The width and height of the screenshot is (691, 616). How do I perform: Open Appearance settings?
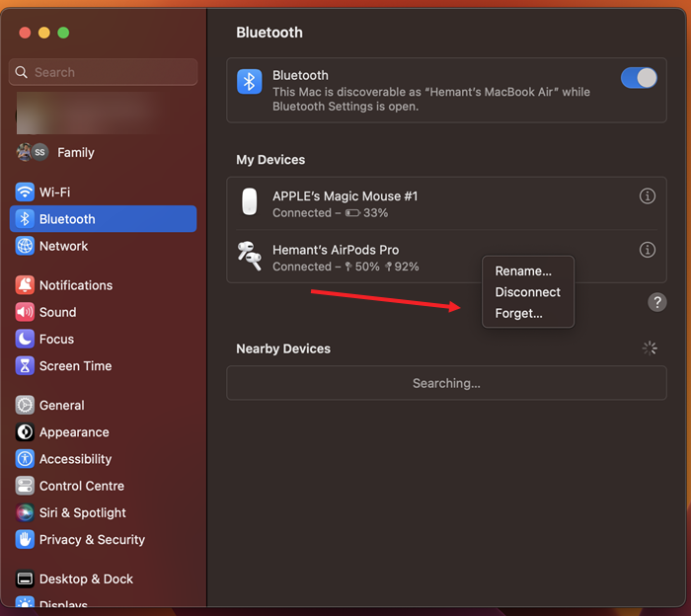coord(103,431)
